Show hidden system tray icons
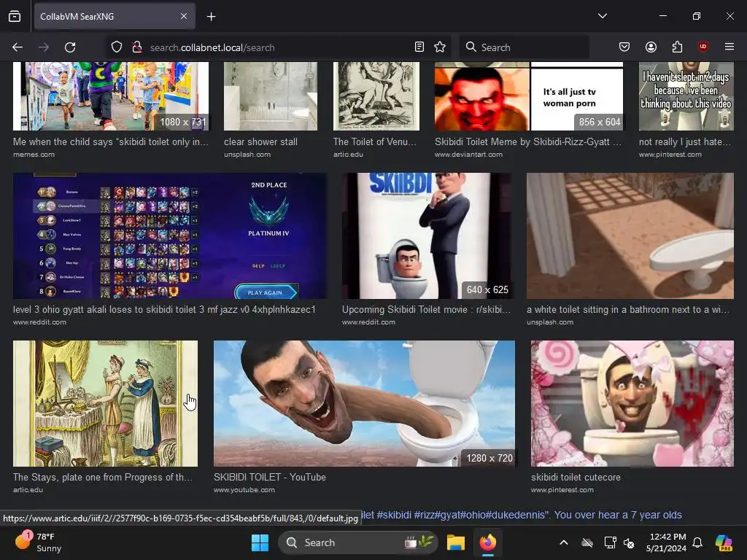Viewport: 747px width, 560px height. pos(564,542)
